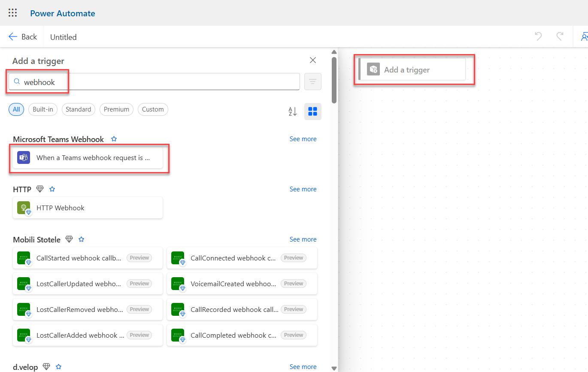Choose LostCallerAdded webhook trigger
588x372 pixels.
click(88, 335)
